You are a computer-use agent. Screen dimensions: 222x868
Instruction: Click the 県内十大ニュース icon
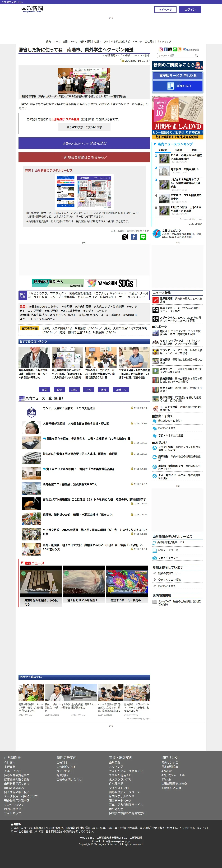[x=155, y=310]
